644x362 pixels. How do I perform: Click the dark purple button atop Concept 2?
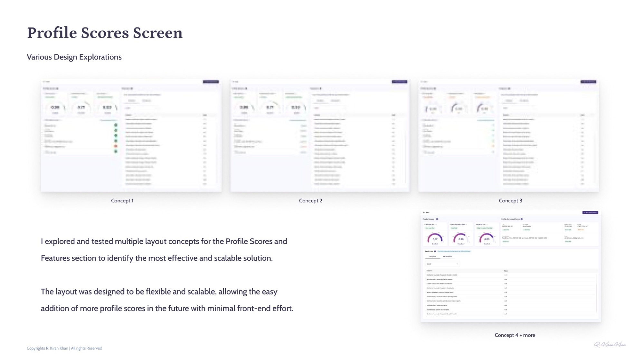click(x=400, y=82)
